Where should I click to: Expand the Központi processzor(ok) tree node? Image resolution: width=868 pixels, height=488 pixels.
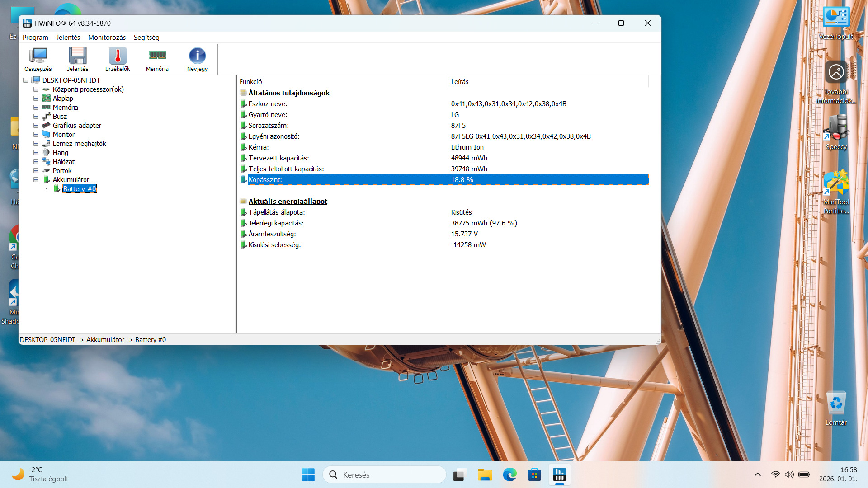[36, 89]
